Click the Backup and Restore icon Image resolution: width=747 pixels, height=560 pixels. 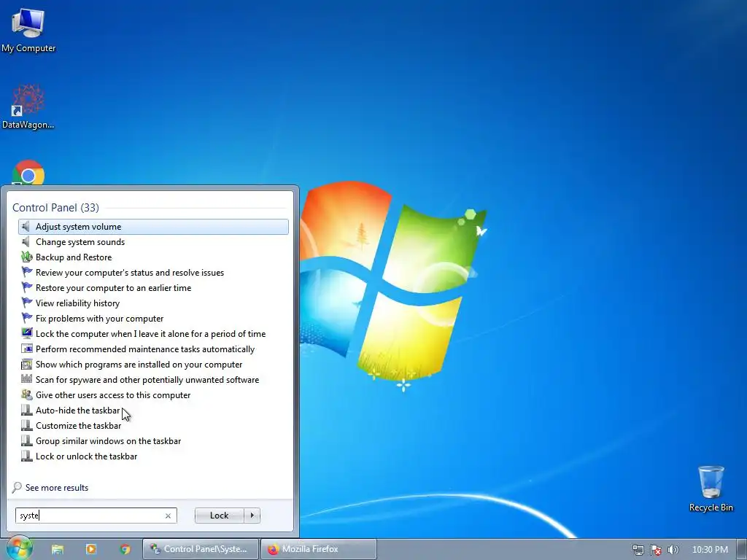pos(27,257)
